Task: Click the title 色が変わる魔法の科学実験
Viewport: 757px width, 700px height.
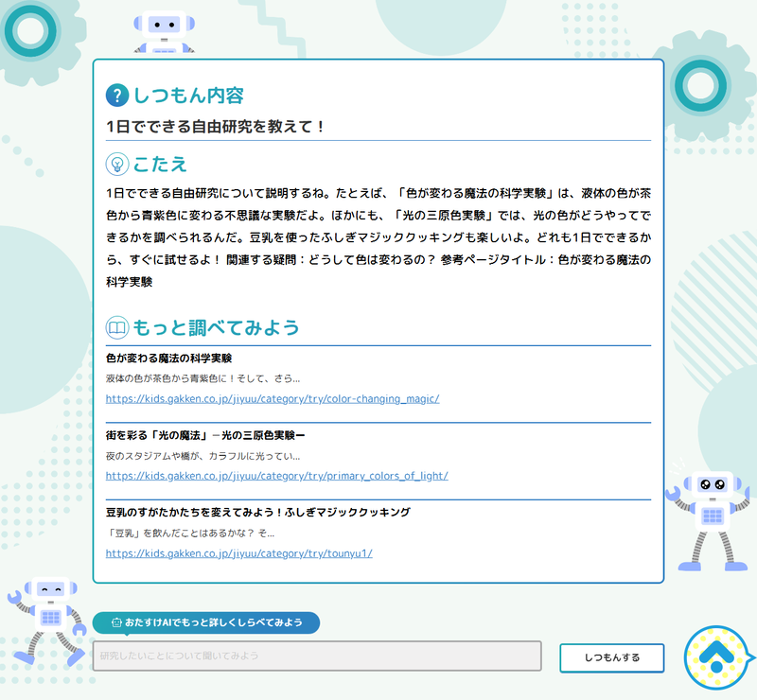Action: 169,359
